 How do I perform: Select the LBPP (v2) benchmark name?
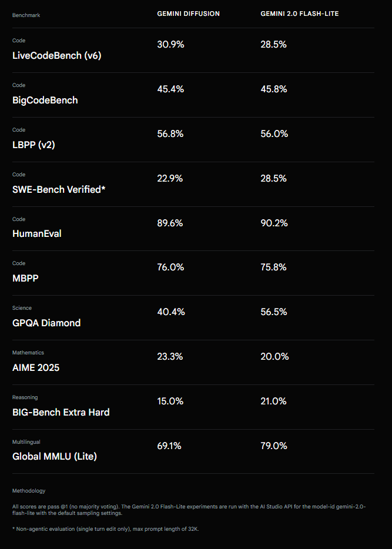point(33,145)
